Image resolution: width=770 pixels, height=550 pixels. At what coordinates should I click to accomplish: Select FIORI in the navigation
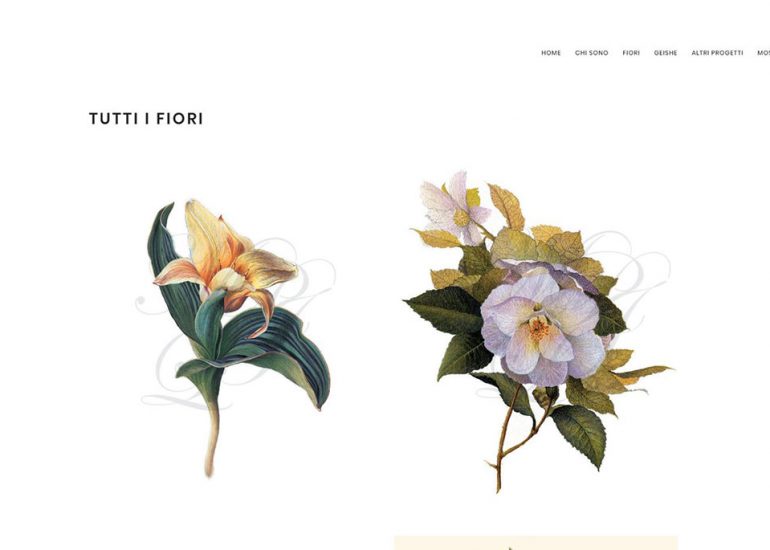[x=631, y=53]
